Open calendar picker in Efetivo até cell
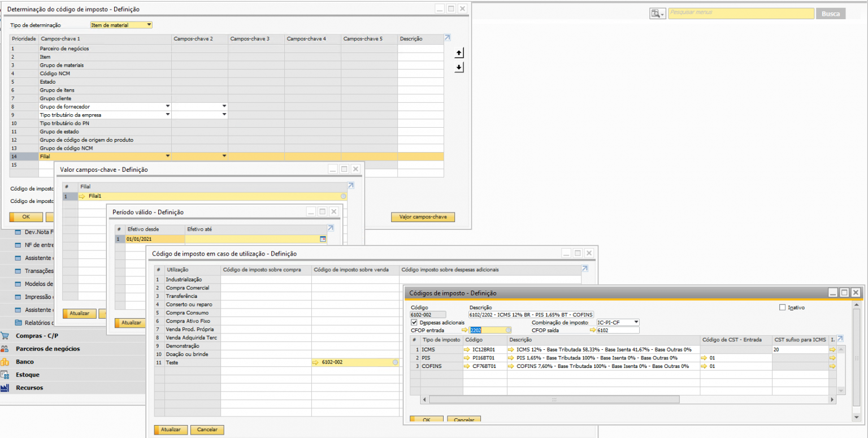868x438 pixels. [x=323, y=239]
